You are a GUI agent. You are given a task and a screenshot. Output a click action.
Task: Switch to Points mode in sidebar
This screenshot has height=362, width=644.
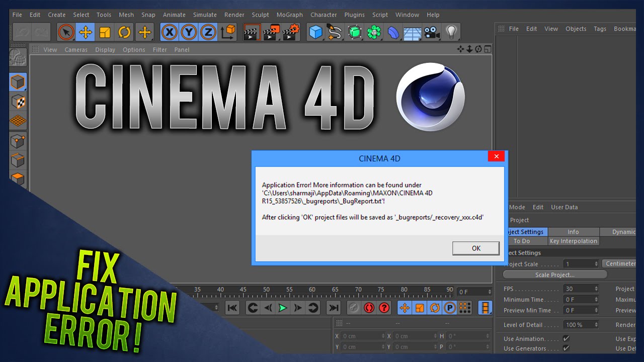(18, 141)
